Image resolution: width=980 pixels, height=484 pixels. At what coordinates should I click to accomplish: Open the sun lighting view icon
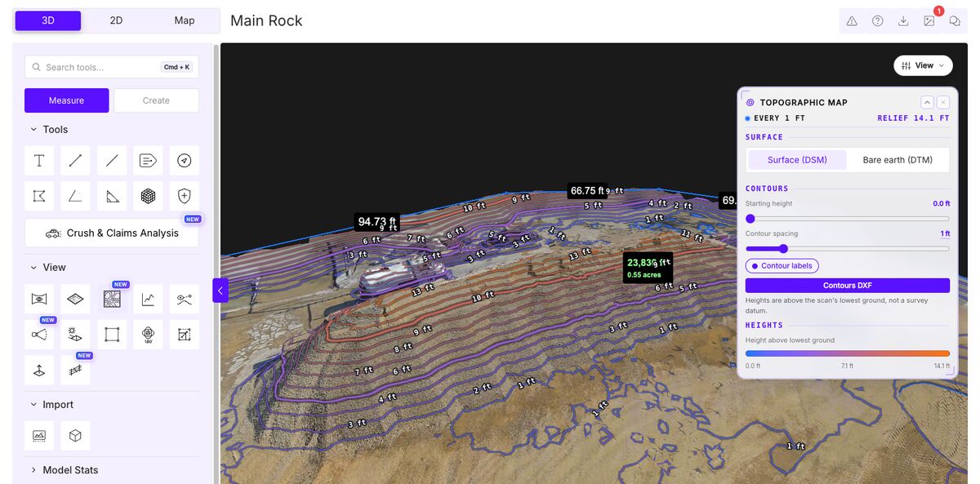(75, 335)
